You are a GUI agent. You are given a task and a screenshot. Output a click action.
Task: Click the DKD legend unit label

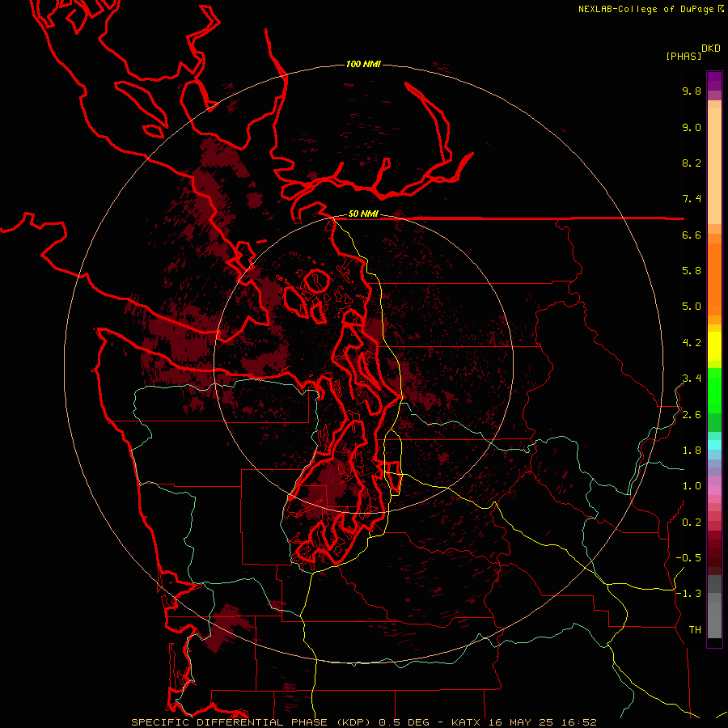click(711, 49)
